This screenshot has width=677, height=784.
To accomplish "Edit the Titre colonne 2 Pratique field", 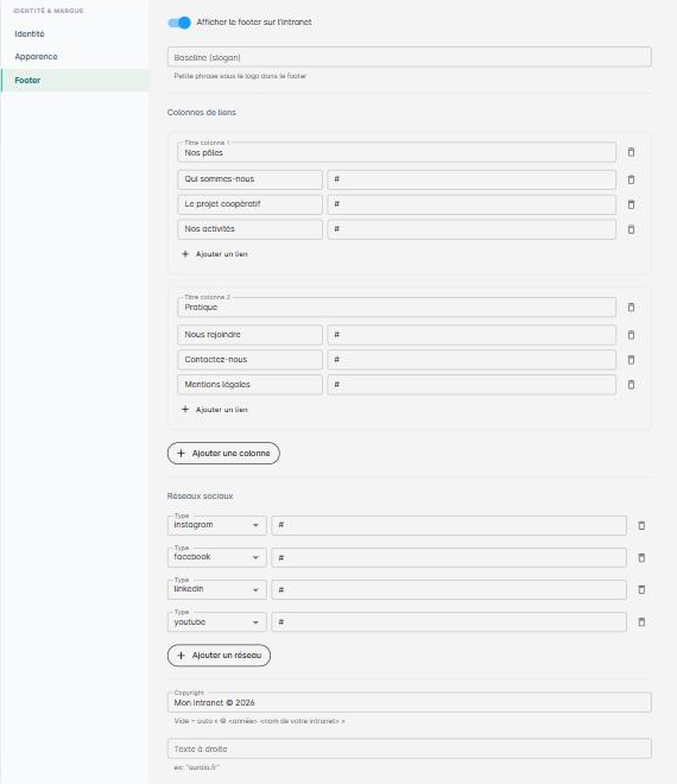I will (396, 307).
